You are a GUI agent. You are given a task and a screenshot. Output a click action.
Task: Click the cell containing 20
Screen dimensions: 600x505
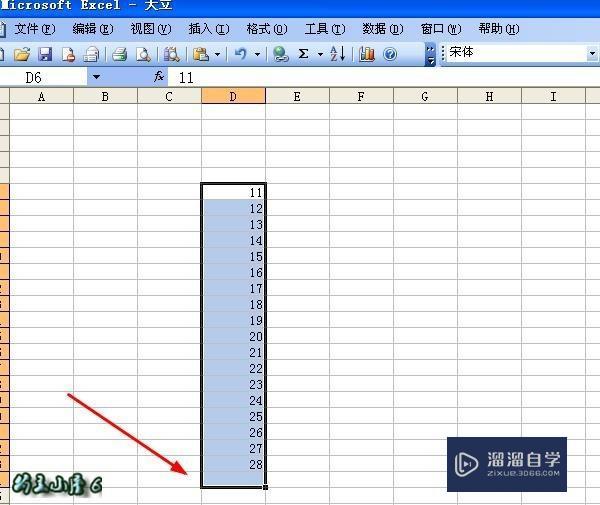(x=233, y=336)
